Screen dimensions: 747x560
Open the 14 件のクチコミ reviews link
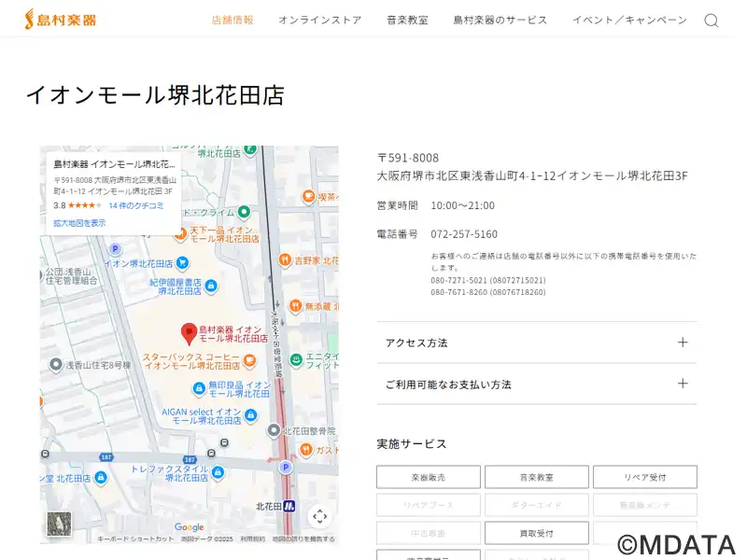135,205
